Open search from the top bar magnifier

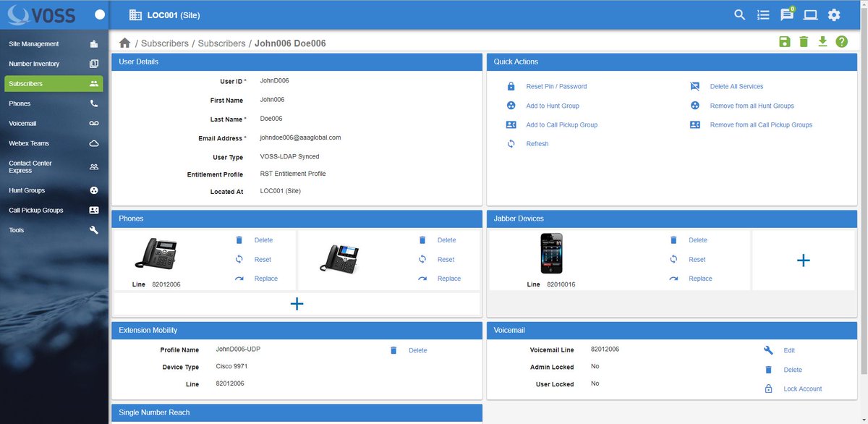739,14
